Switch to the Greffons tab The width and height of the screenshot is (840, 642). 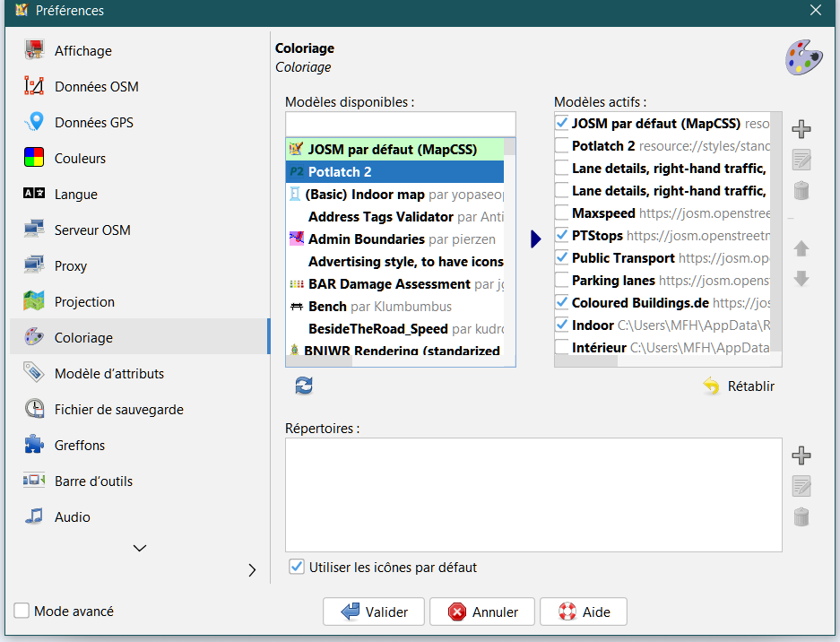coord(80,446)
